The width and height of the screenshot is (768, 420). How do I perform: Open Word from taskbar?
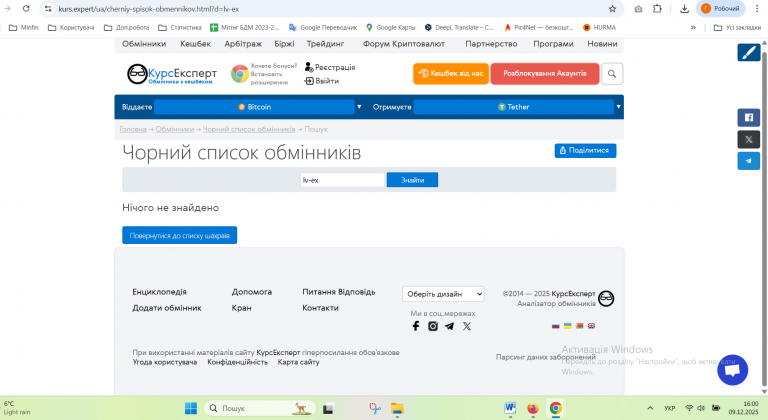(510, 408)
